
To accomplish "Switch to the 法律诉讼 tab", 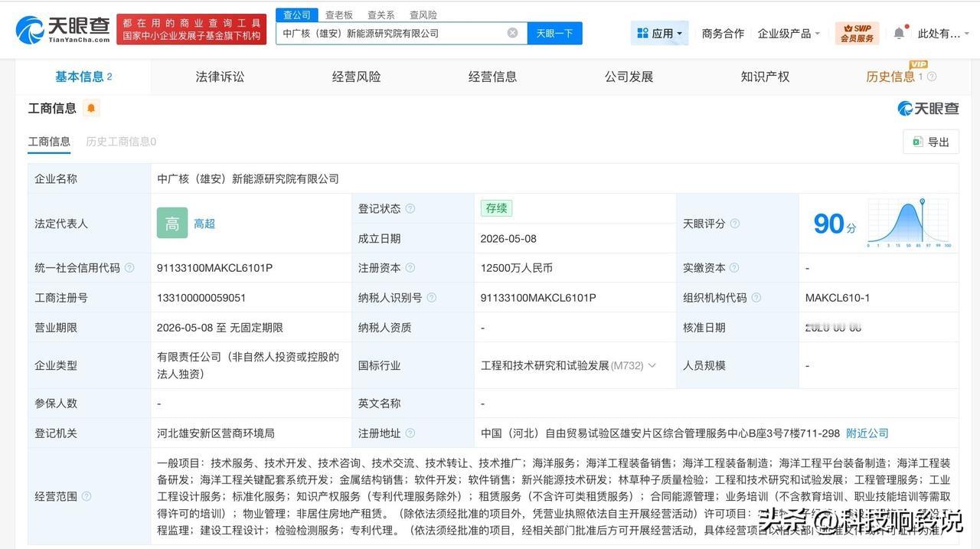I will pos(220,77).
